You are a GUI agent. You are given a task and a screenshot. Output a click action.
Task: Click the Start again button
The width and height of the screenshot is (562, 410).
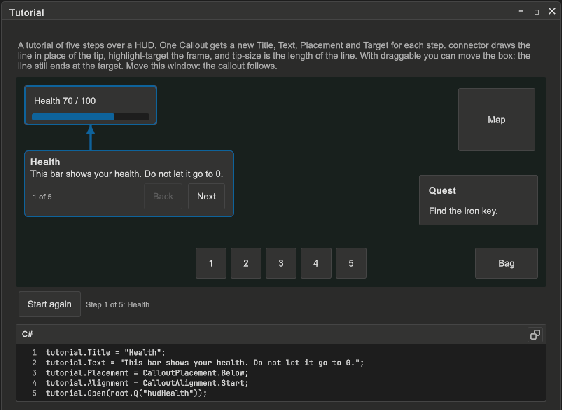[x=50, y=304]
